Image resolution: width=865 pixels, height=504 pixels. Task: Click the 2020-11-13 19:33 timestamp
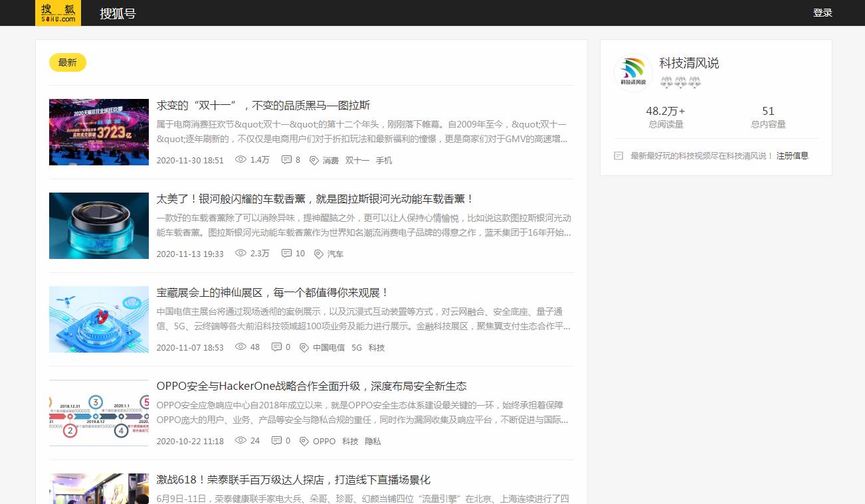[190, 254]
